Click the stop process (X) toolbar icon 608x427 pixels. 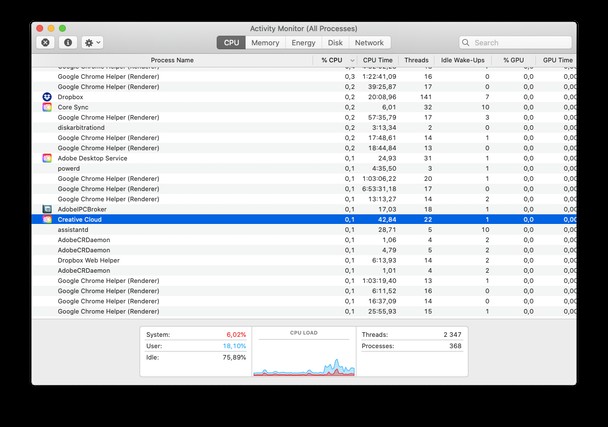(x=45, y=42)
